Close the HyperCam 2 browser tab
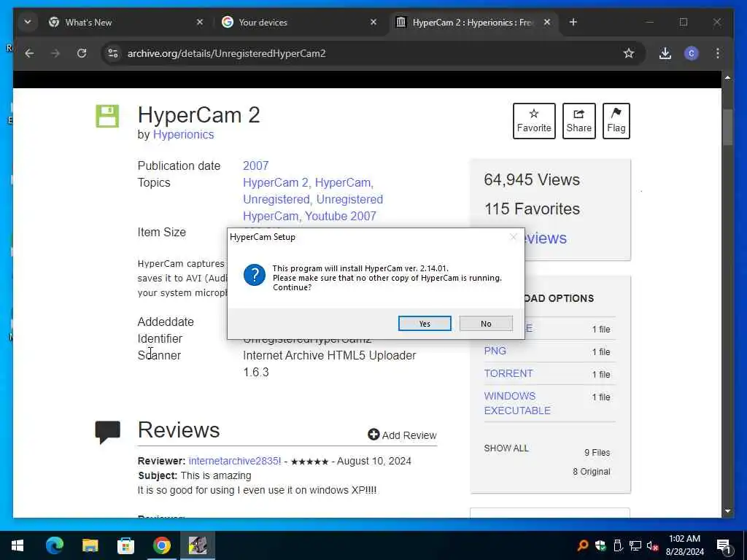The image size is (747, 560). pos(547,22)
